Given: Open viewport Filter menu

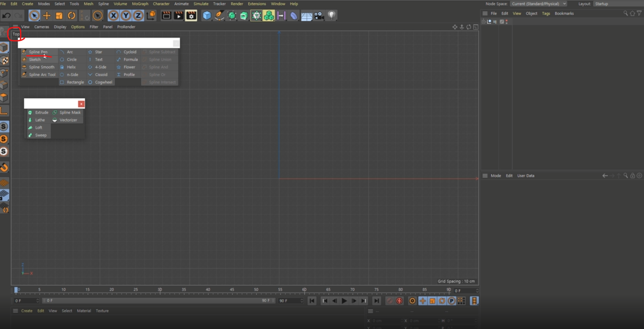Looking at the screenshot, I should click(x=94, y=27).
